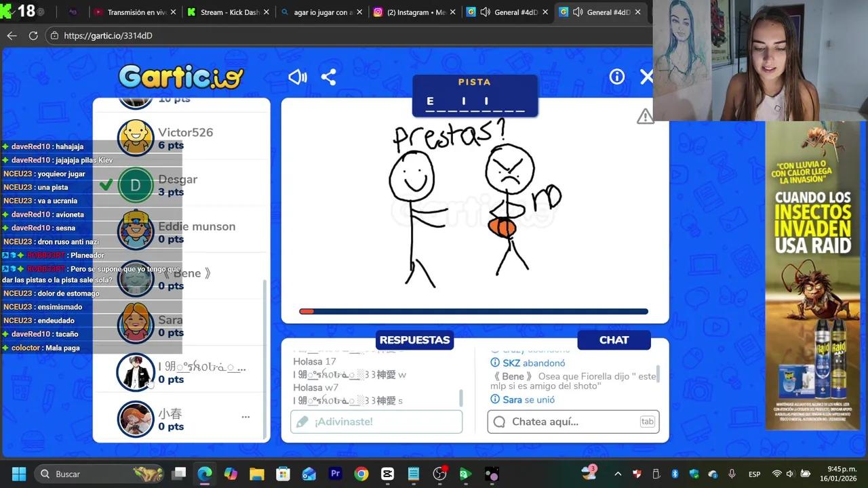Open File Explorer from taskbar
Image resolution: width=868 pixels, height=488 pixels.
point(257,474)
